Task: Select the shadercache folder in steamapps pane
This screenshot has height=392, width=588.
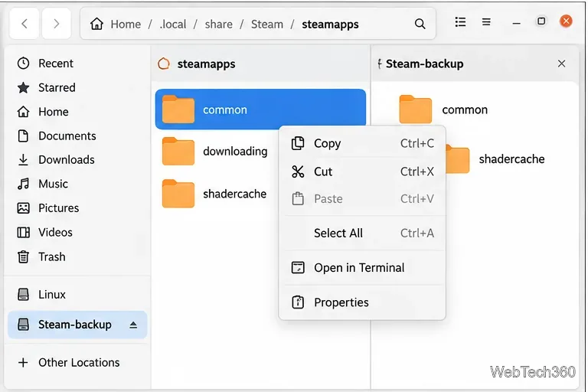Action: click(214, 194)
